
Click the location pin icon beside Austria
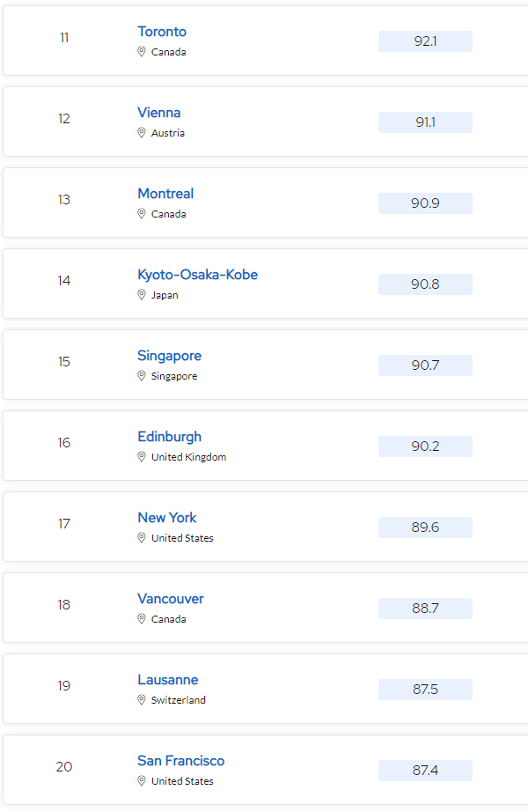[142, 133]
